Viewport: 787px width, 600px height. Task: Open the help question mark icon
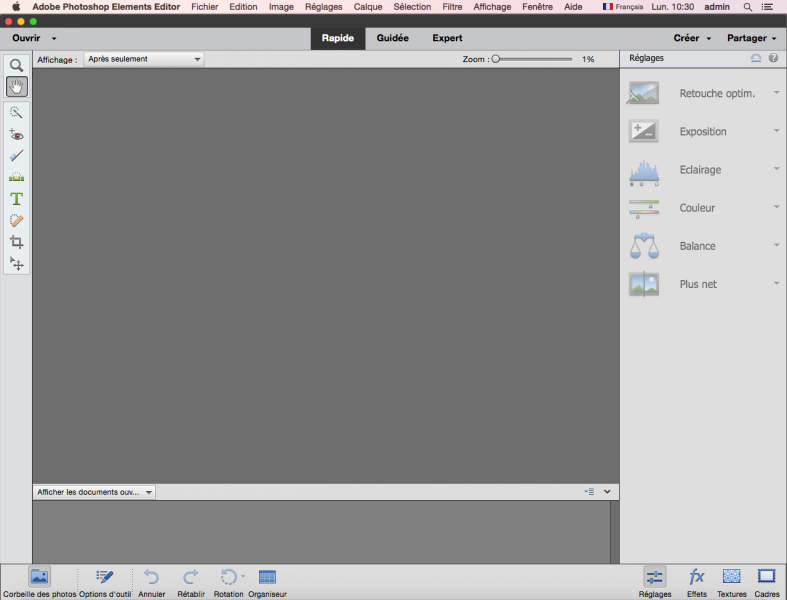[x=773, y=58]
